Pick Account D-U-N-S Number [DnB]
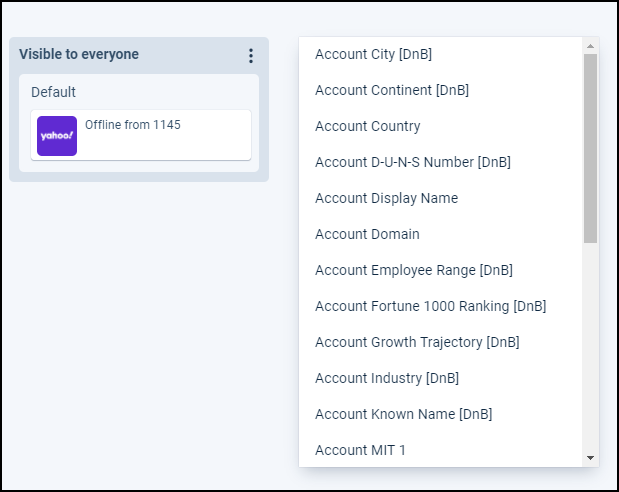 click(x=412, y=162)
